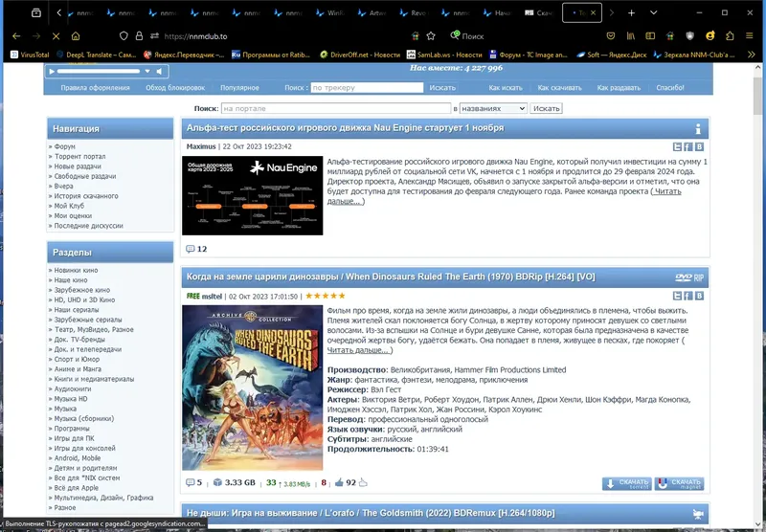Open a new tab with the plus button
Screen dimensions: 766x532
coord(631,13)
